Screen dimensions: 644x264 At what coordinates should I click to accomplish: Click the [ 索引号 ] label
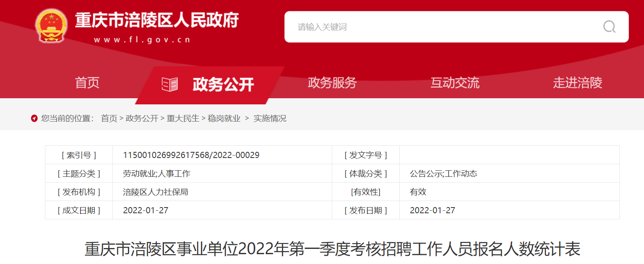79,155
